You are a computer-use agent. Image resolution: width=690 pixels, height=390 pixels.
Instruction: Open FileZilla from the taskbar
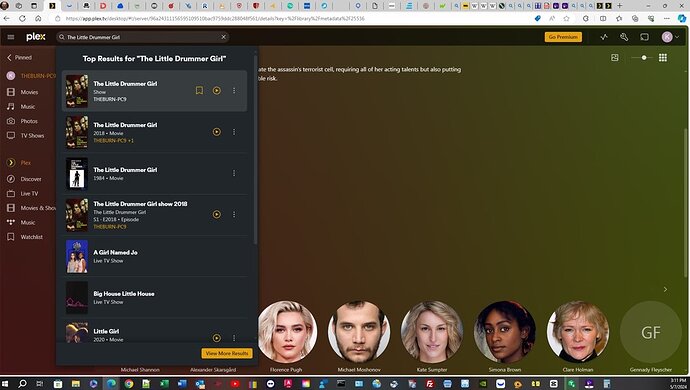[429, 384]
